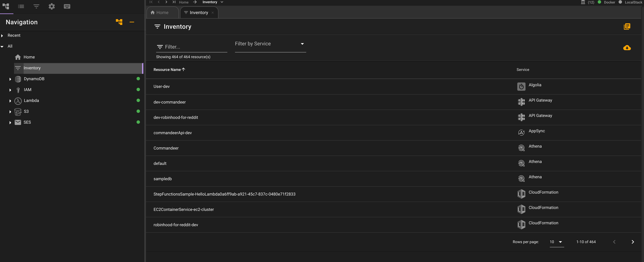644x262 pixels.
Task: Open the robinhood-for-reddit-dev resource row
Action: [x=394, y=225]
